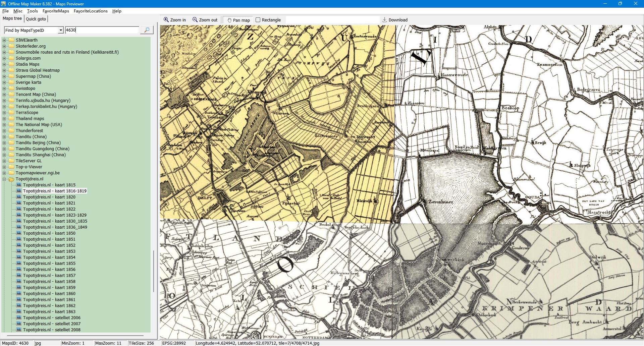This screenshot has height=346, width=644.
Task: Click the search field containing 4630
Action: 102,30
